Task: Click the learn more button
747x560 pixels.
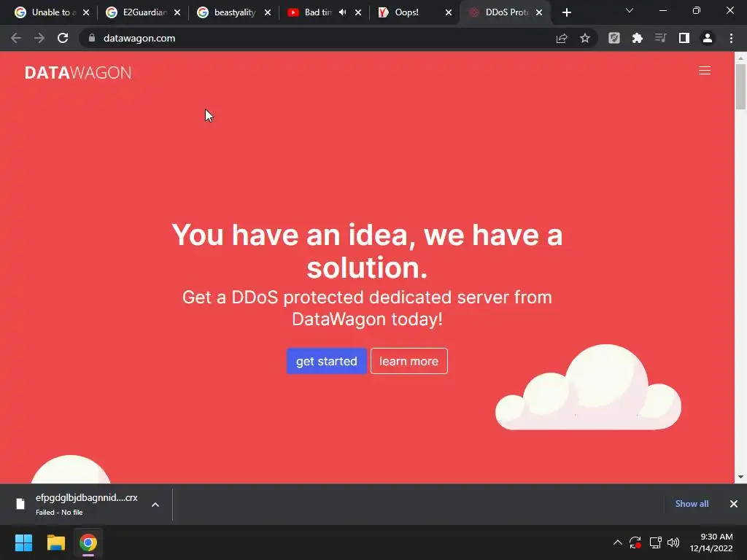Action: [409, 361]
